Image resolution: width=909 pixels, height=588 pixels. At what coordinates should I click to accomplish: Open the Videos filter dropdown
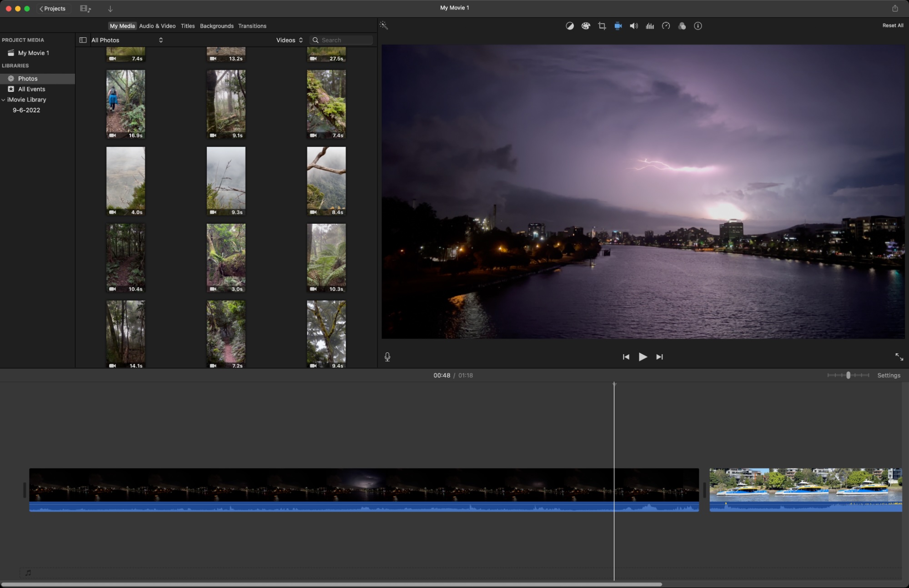[x=289, y=40]
